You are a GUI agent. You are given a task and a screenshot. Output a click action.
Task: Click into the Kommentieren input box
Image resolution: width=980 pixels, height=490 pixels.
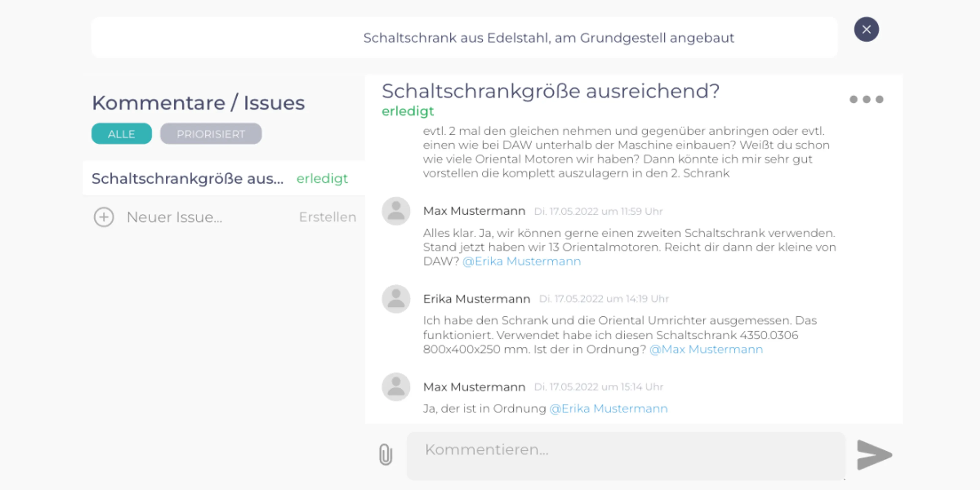point(626,455)
